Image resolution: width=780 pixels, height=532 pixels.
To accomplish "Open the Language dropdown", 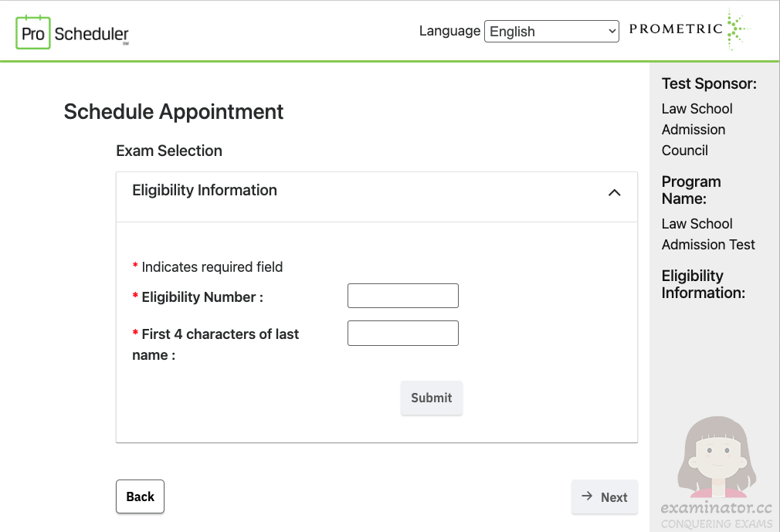I will (551, 32).
